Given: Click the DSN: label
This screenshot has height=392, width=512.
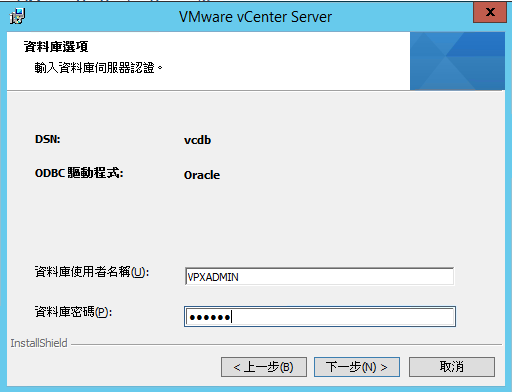Looking at the screenshot, I should pyautogui.click(x=48, y=139).
